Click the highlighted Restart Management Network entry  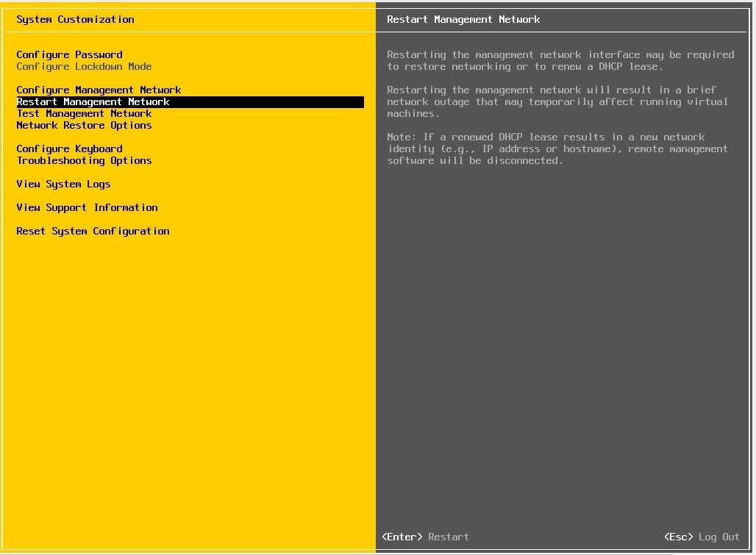[x=93, y=102]
